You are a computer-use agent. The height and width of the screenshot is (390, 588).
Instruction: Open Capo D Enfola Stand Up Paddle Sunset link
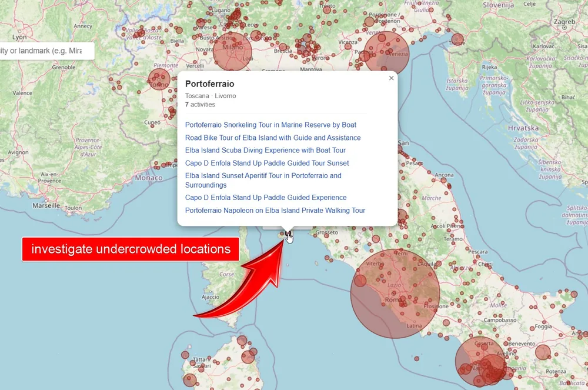(x=267, y=163)
